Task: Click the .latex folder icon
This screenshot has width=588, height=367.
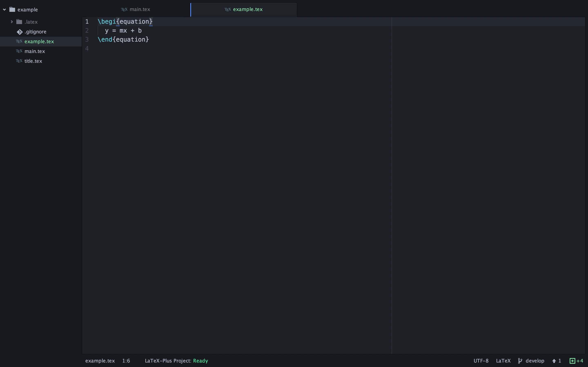Action: tap(19, 22)
